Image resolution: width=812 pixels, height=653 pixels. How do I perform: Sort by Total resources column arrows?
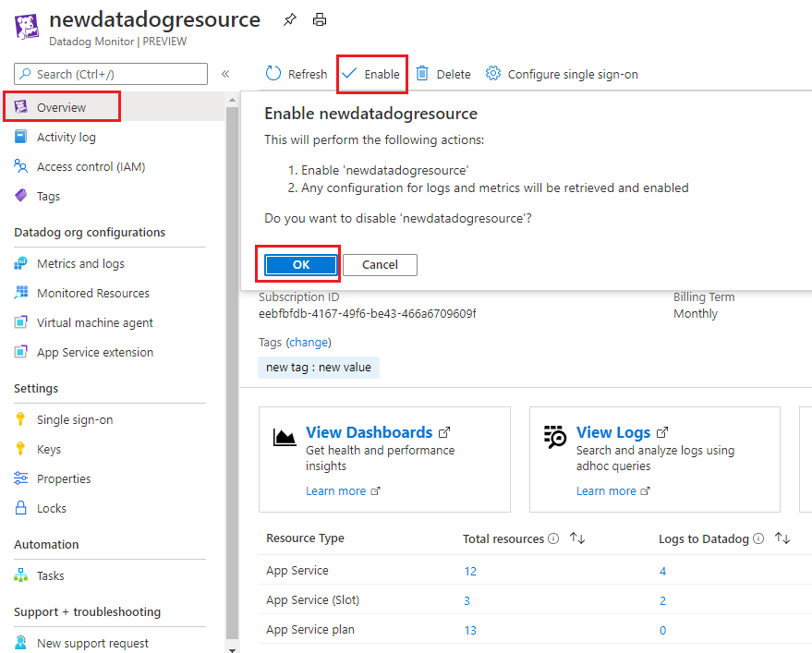[577, 538]
